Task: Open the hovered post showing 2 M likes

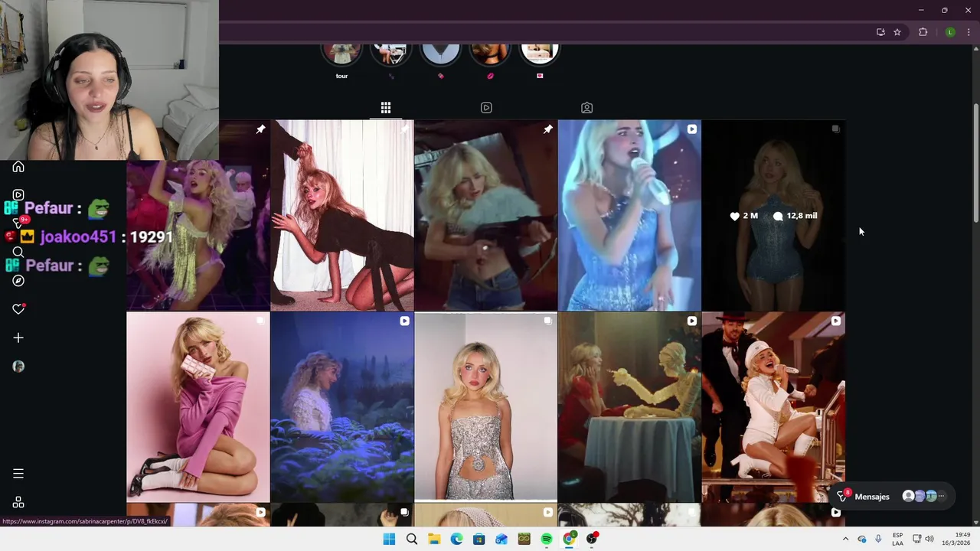Action: pyautogui.click(x=773, y=215)
